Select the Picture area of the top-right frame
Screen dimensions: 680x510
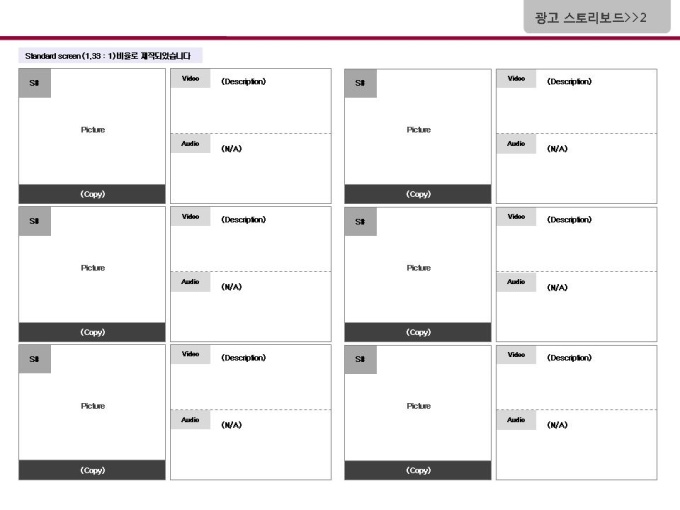(x=419, y=130)
